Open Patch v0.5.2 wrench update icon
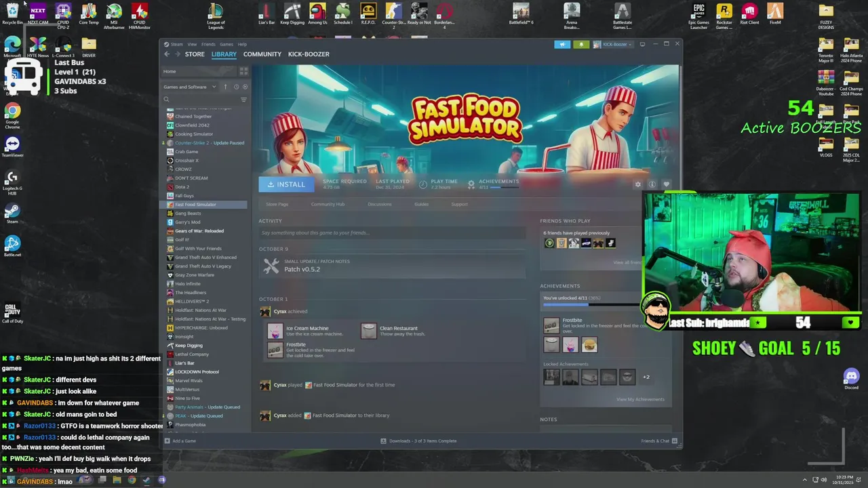The width and height of the screenshot is (868, 488). click(271, 266)
